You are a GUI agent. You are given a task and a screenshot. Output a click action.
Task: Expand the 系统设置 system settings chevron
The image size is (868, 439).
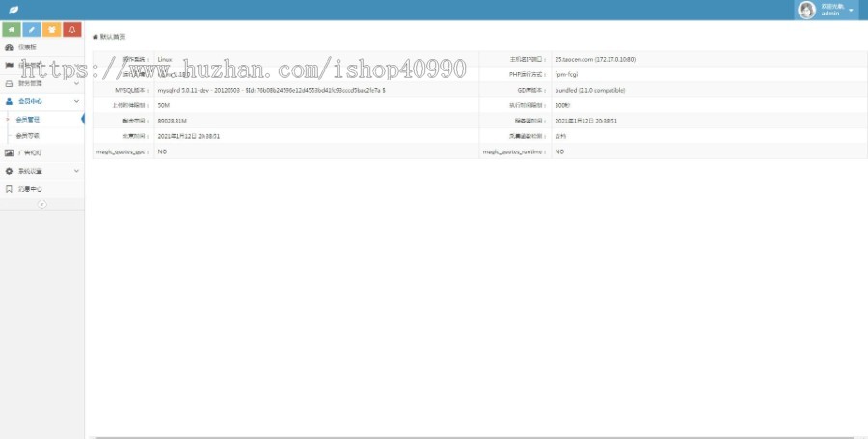pos(76,171)
